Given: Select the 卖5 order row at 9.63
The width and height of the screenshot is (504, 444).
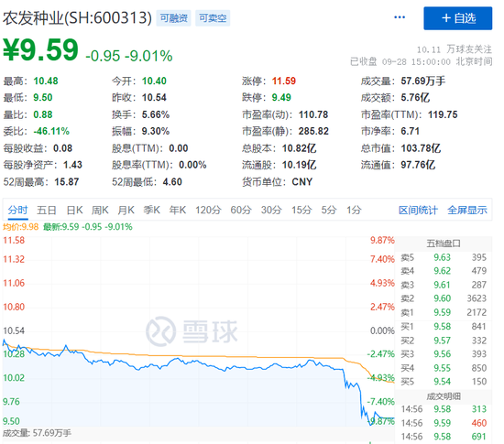Looking at the screenshot, I should 444,257.
